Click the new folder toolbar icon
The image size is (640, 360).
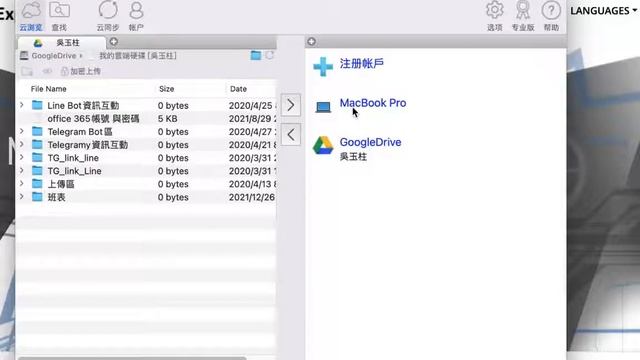tap(27, 71)
